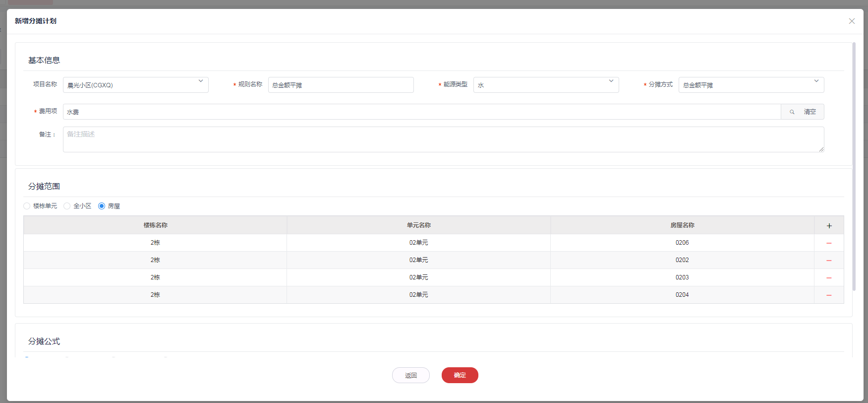
Task: Click the 单元名称 column header
Action: point(419,225)
